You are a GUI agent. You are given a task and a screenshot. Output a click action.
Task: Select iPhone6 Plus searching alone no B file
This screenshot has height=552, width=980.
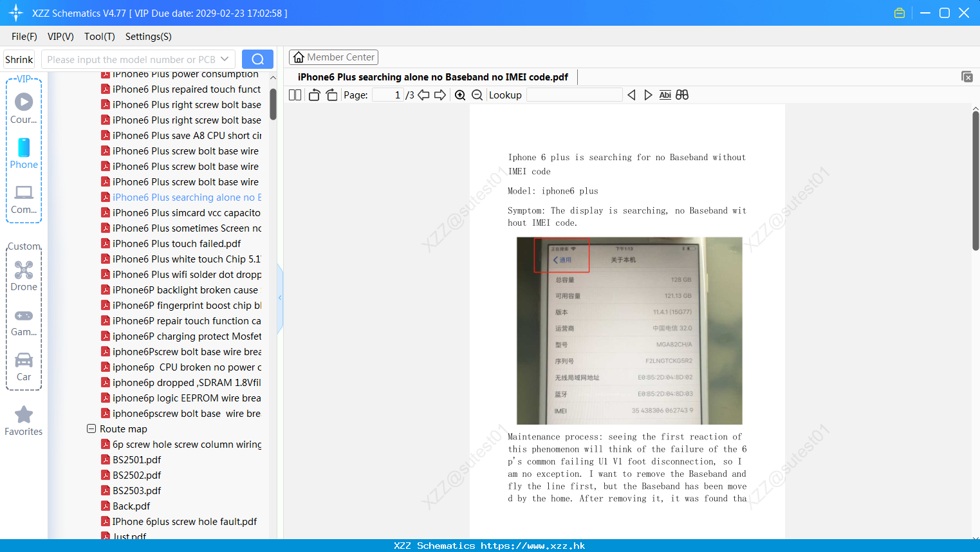pyautogui.click(x=181, y=197)
